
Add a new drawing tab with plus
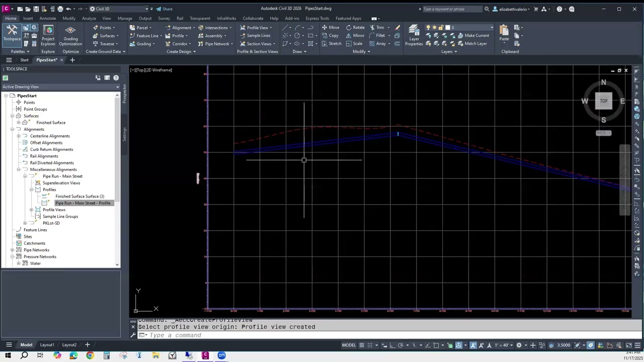tap(72, 60)
